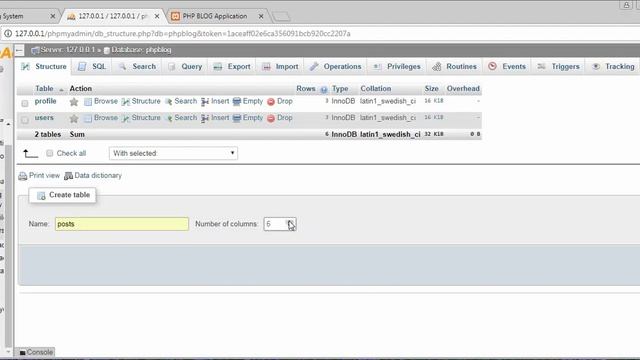Go to the Privileges tab

coord(397,67)
